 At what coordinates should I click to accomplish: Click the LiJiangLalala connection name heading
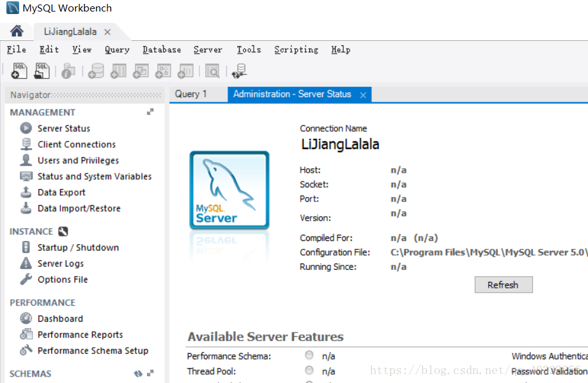click(340, 144)
